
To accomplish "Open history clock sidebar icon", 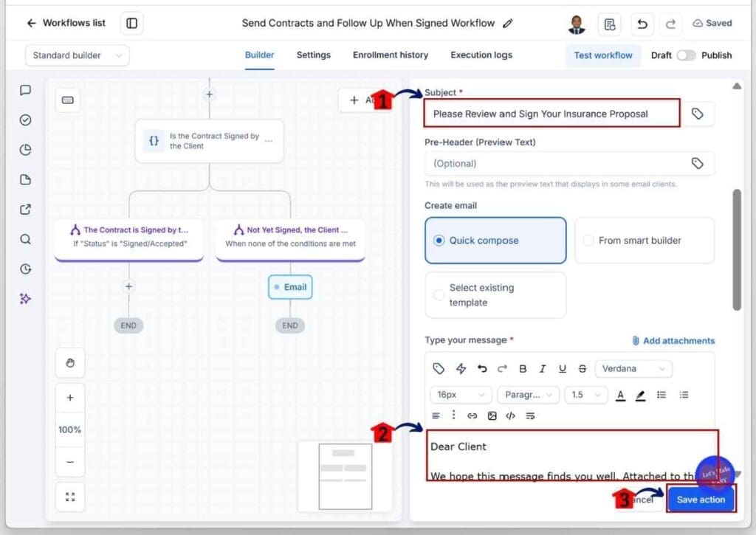I will pos(26,269).
